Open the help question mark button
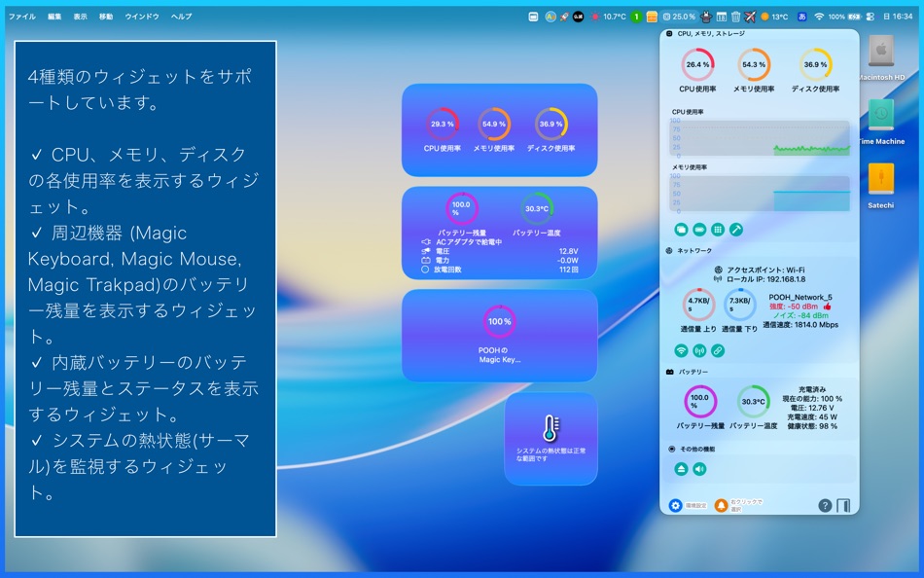 coord(826,506)
